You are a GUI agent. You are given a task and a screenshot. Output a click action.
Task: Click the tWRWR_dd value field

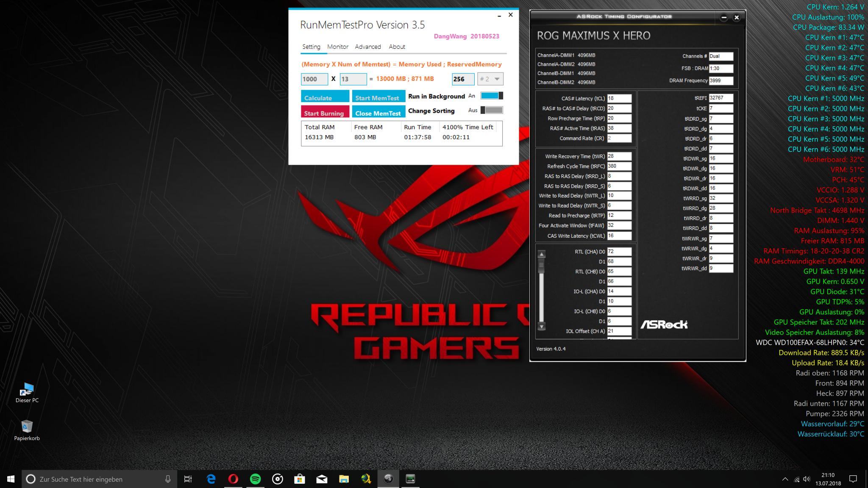[721, 268]
